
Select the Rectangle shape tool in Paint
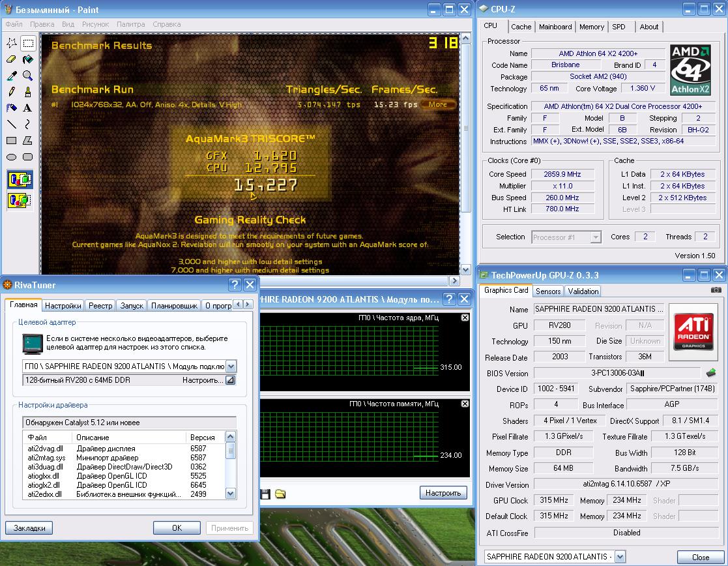[12, 140]
